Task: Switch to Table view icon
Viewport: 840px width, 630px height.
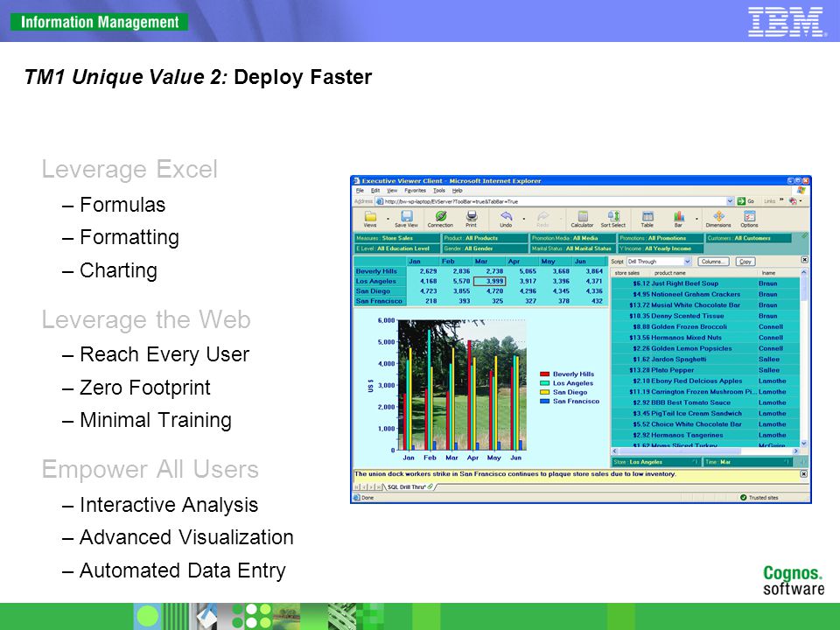Action: coord(647,216)
